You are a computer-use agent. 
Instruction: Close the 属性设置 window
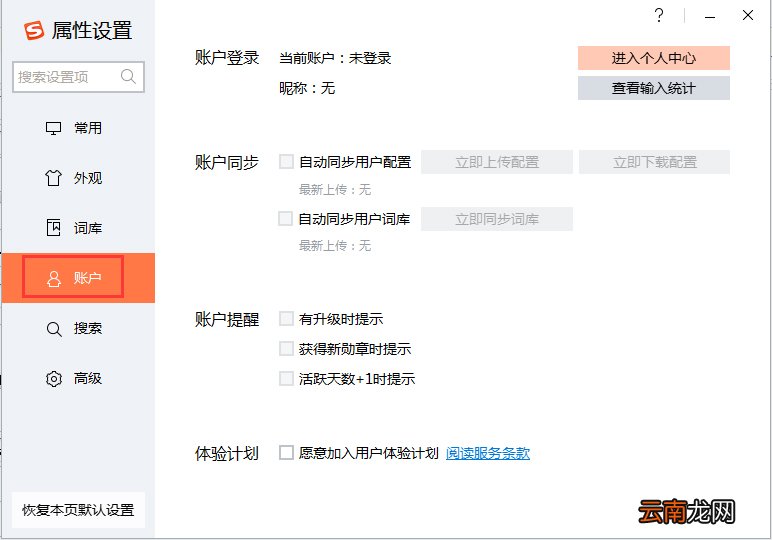pos(748,15)
